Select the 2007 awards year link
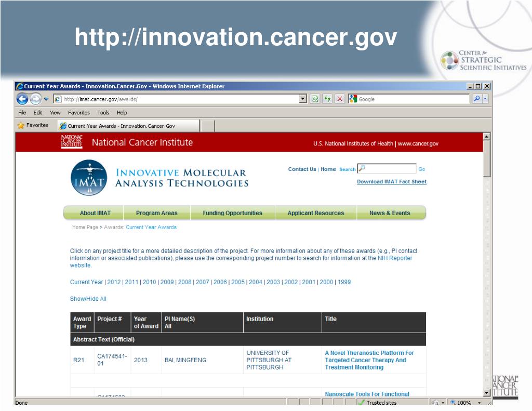 click(203, 282)
